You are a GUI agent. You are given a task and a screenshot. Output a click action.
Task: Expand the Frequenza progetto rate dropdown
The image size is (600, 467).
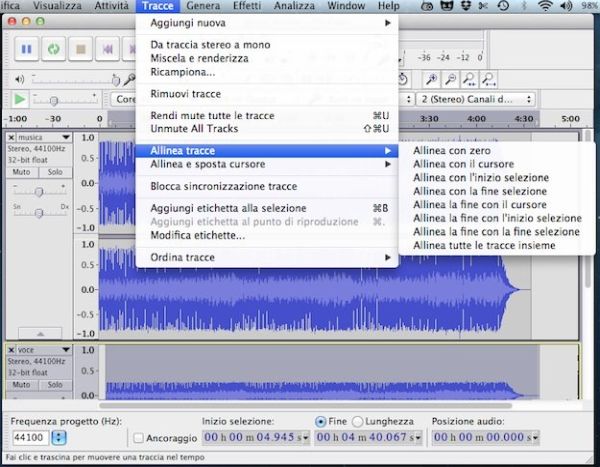(x=57, y=438)
